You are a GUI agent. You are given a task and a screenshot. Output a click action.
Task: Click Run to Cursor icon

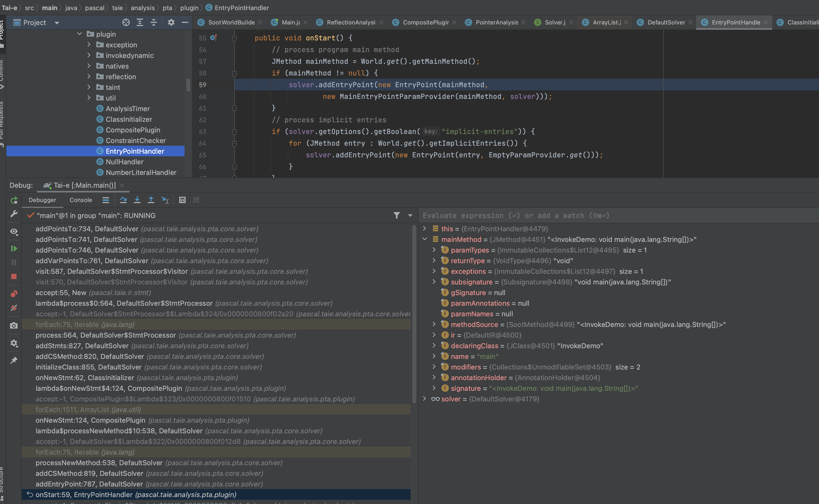(x=165, y=200)
